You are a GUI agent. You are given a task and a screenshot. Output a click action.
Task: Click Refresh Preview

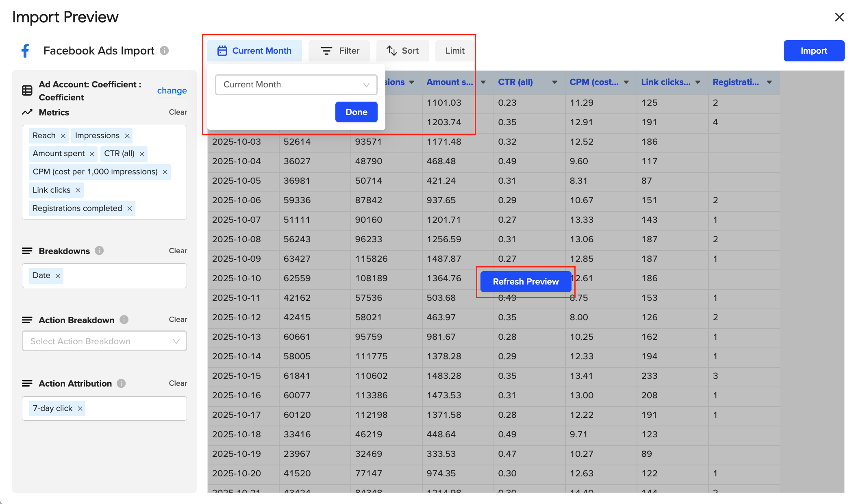pos(525,281)
